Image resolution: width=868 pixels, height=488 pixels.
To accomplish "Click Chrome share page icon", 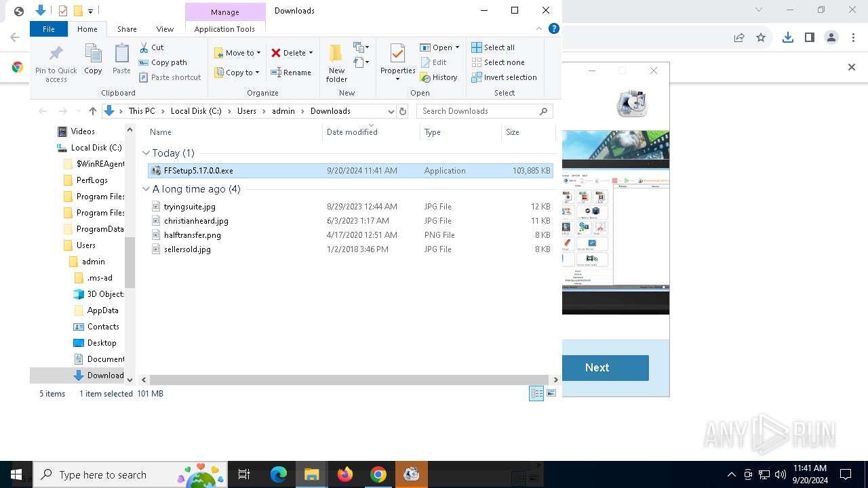I will [x=739, y=37].
